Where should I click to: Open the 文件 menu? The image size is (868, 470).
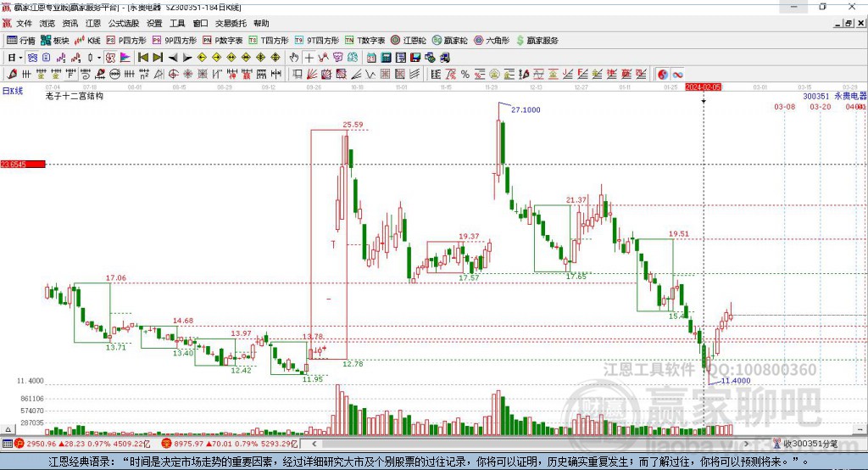(24, 23)
